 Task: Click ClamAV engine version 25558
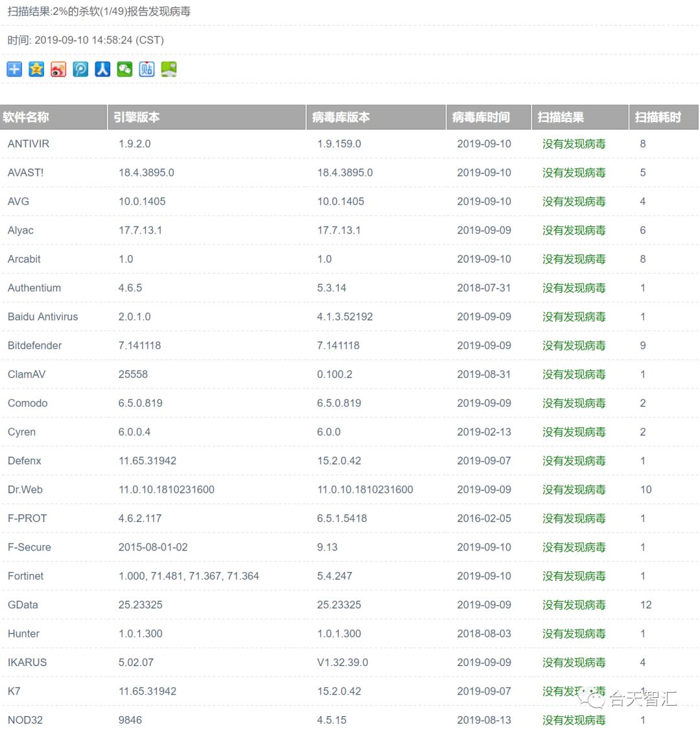pos(133,374)
